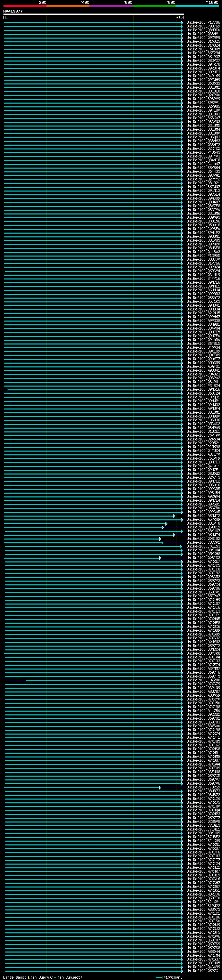The image size is (222, 980).
Task: Select the UniRef100_B6TWN7 label
Action: tap(203, 187)
